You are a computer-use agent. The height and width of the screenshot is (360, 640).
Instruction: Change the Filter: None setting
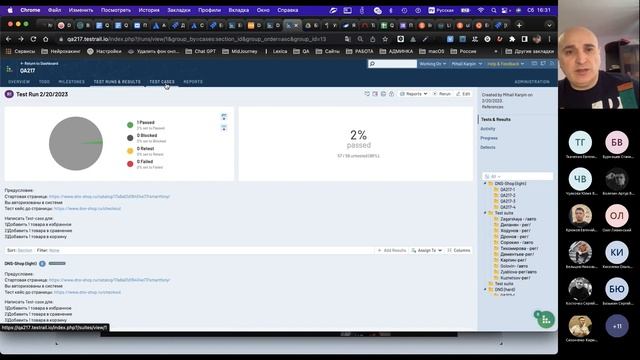[48, 250]
